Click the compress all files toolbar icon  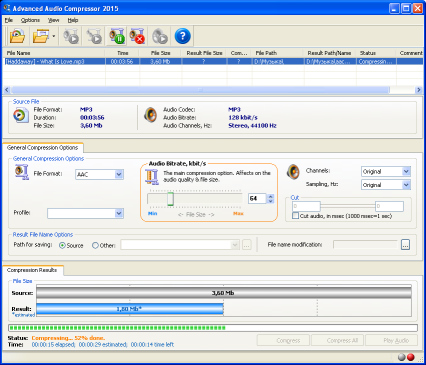[x=94, y=36]
